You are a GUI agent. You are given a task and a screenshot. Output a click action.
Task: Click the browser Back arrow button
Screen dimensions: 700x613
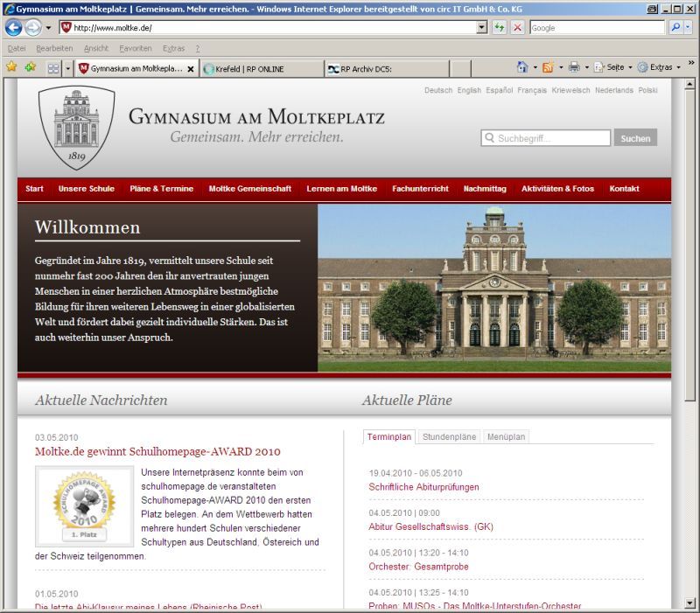point(14,27)
